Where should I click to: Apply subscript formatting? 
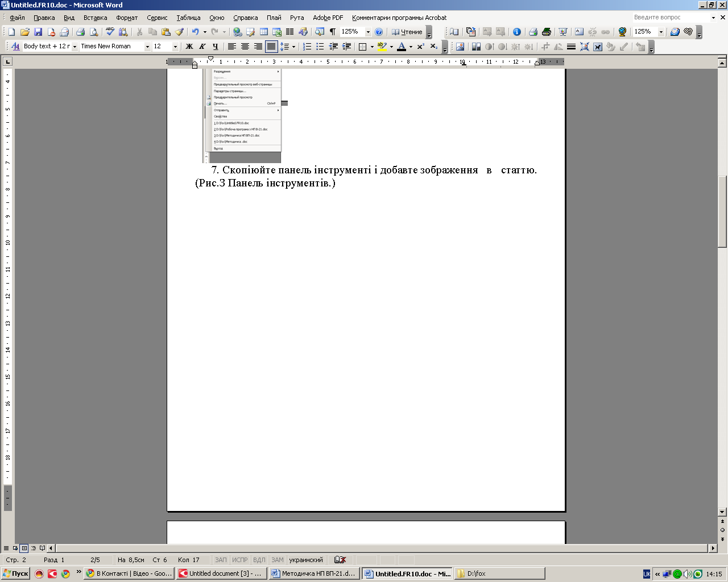coord(434,47)
